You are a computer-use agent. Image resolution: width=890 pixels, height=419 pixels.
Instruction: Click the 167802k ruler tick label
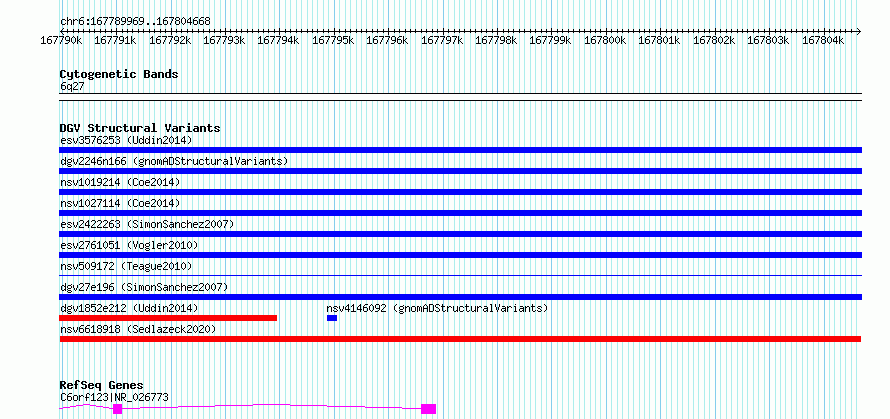coord(714,40)
